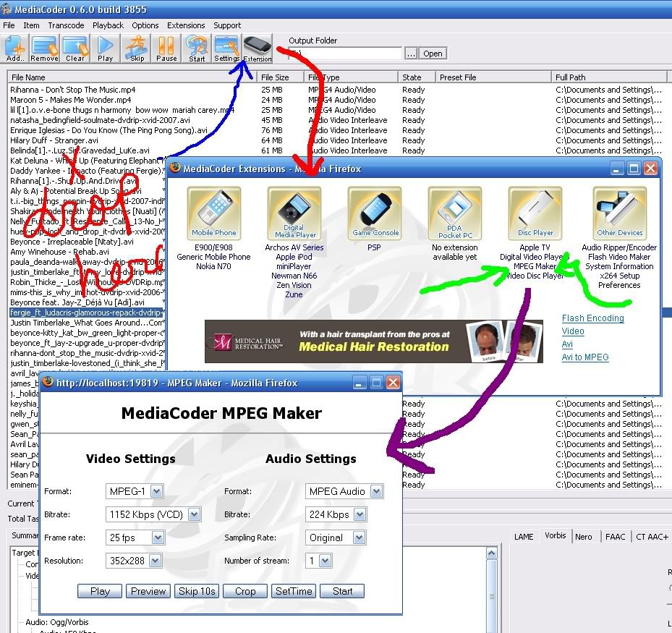
Task: Click the browse (...) output folder button
Action: coord(411,54)
